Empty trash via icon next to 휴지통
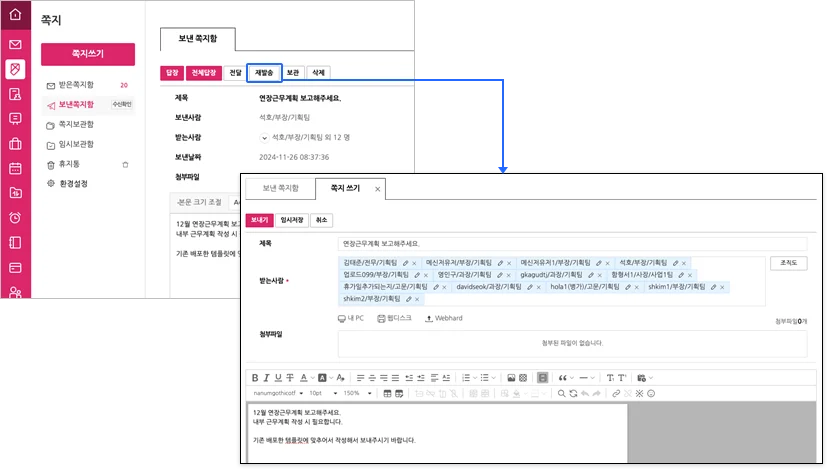The image size is (827, 469). coord(125,164)
